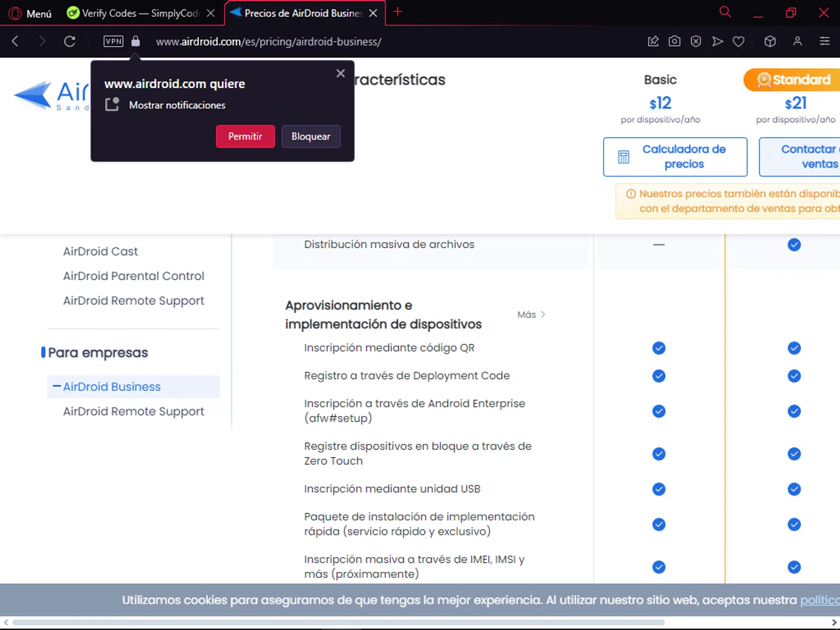Open AirDroid Remote Support under personal products

133,301
